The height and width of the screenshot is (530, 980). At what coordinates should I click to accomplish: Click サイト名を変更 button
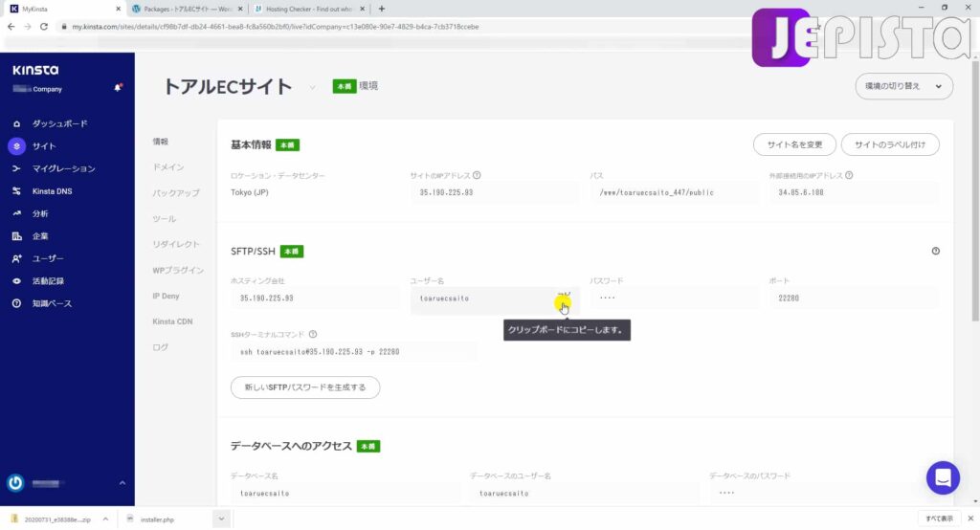[x=794, y=144]
